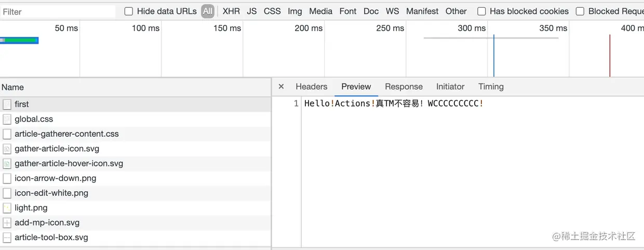
Task: Click the image icon beside light.png
Action: point(7,208)
